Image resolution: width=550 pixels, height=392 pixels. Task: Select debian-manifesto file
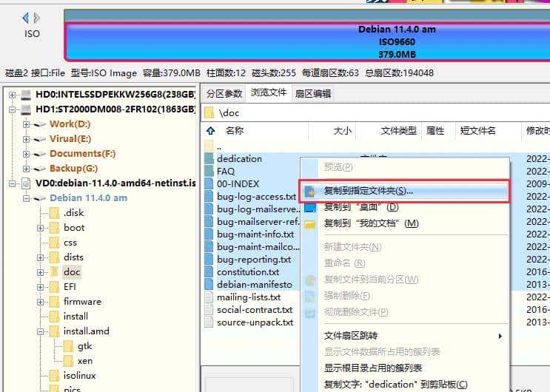click(x=255, y=285)
